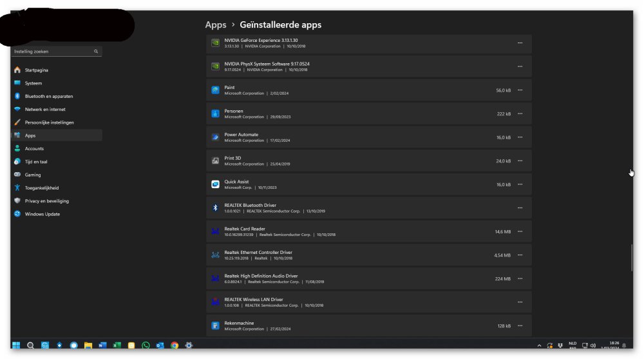
Task: Click the Paint app icon in list
Action: pos(216,90)
